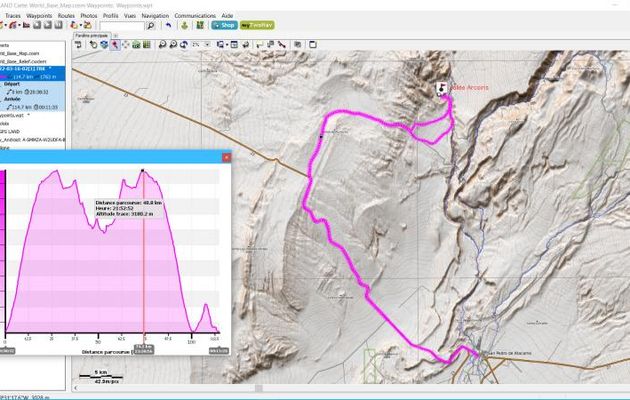Click inside the toolbar search input field
Screen dimensions: 630x400
[120, 26]
